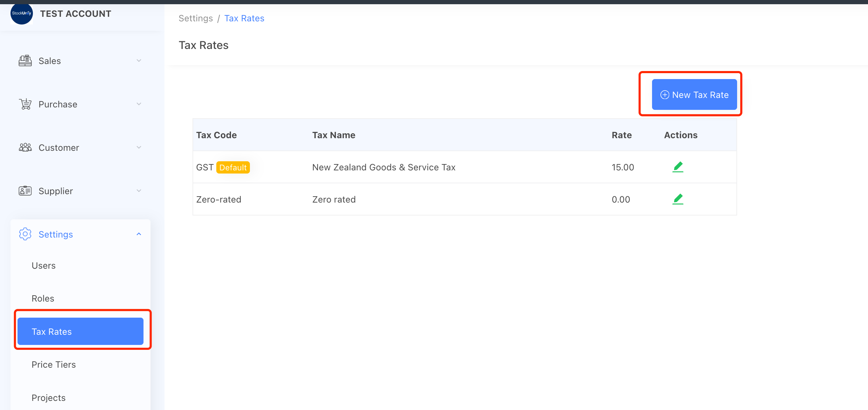Image resolution: width=868 pixels, height=410 pixels.
Task: Edit the Zero-rated tax row
Action: pos(678,199)
